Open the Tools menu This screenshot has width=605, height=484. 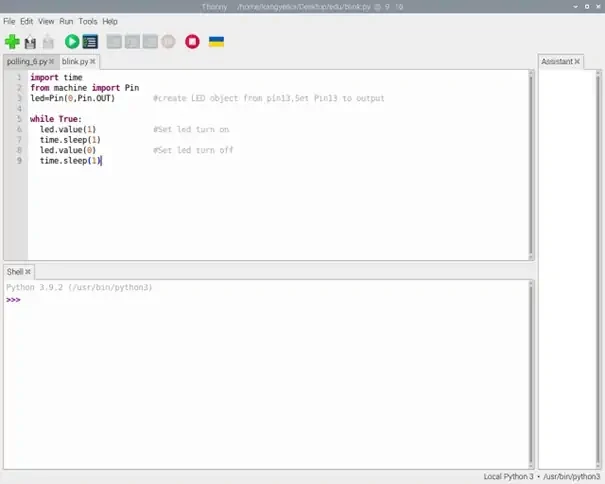[88, 21]
